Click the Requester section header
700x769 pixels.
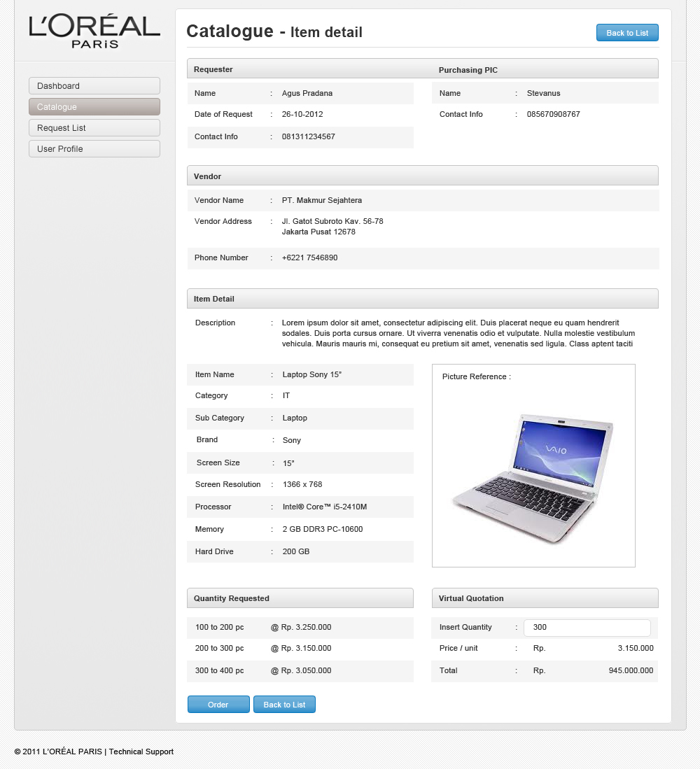pos(213,69)
